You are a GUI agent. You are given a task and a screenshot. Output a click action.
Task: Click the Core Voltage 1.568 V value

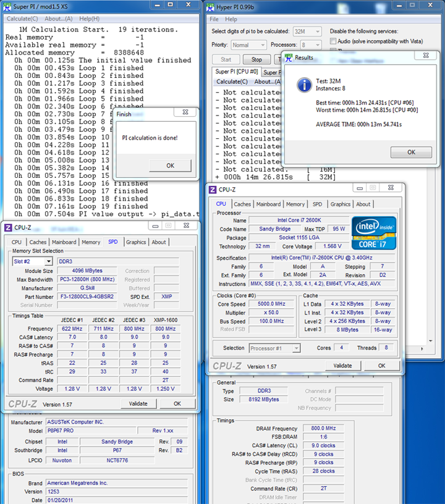point(332,246)
